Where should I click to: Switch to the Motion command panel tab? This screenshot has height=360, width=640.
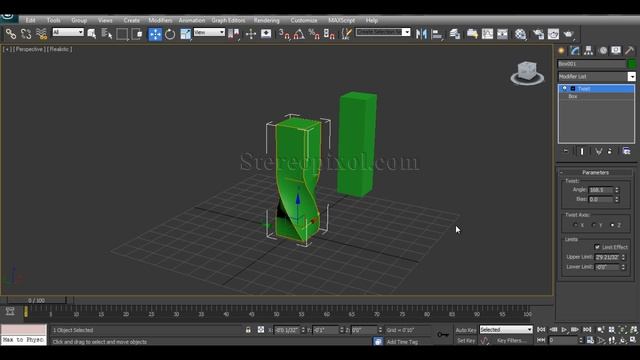coord(603,51)
